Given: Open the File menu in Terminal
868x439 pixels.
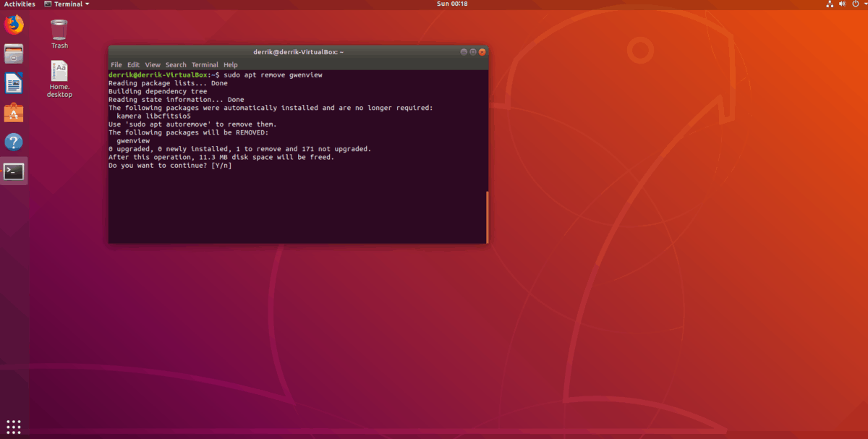Looking at the screenshot, I should tap(116, 64).
